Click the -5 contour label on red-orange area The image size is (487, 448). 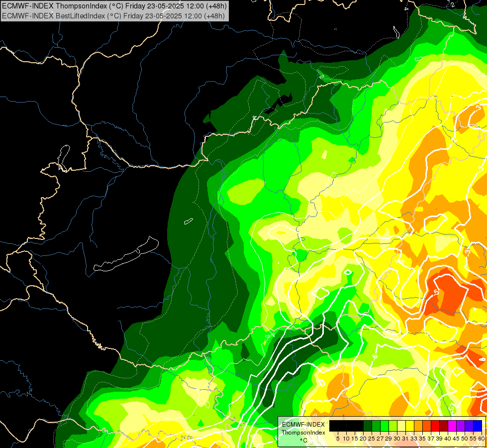click(x=436, y=292)
